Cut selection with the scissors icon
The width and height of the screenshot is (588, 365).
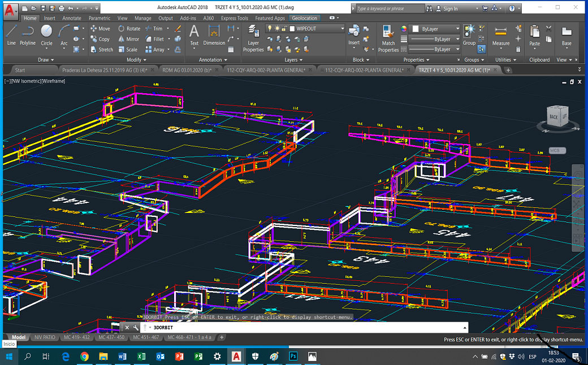click(x=548, y=28)
